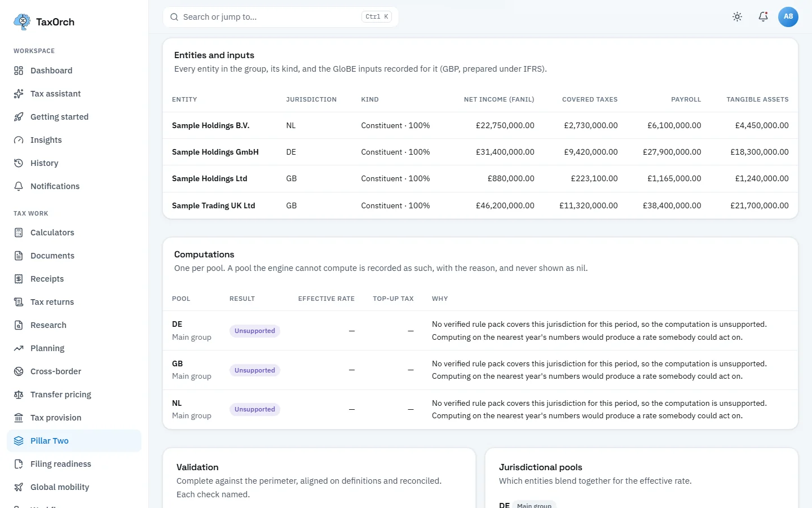The width and height of the screenshot is (812, 508).
Task: Open the Notifications bell in sidebar
Action: tap(19, 186)
